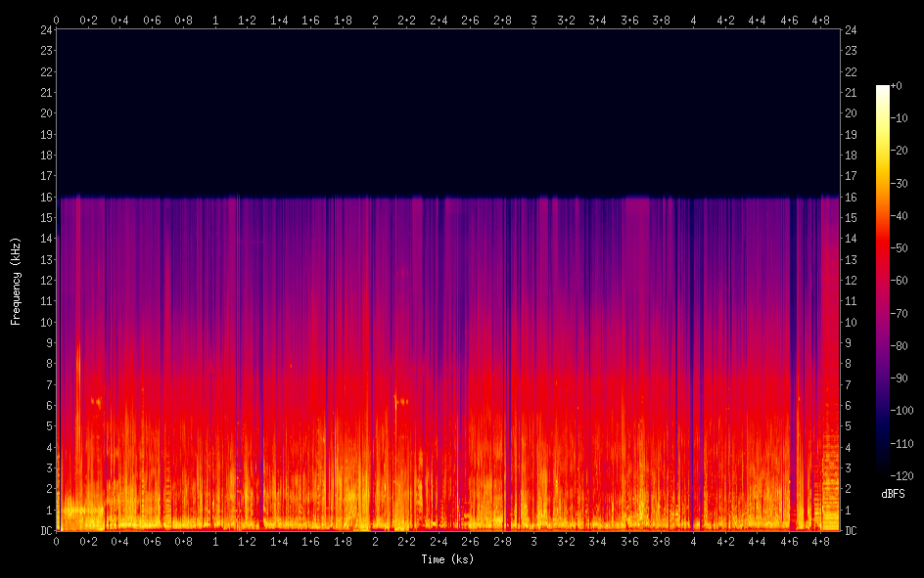Viewport: 924px width, 578px height.
Task: Click the -60 level on the color bar
Action: point(883,281)
